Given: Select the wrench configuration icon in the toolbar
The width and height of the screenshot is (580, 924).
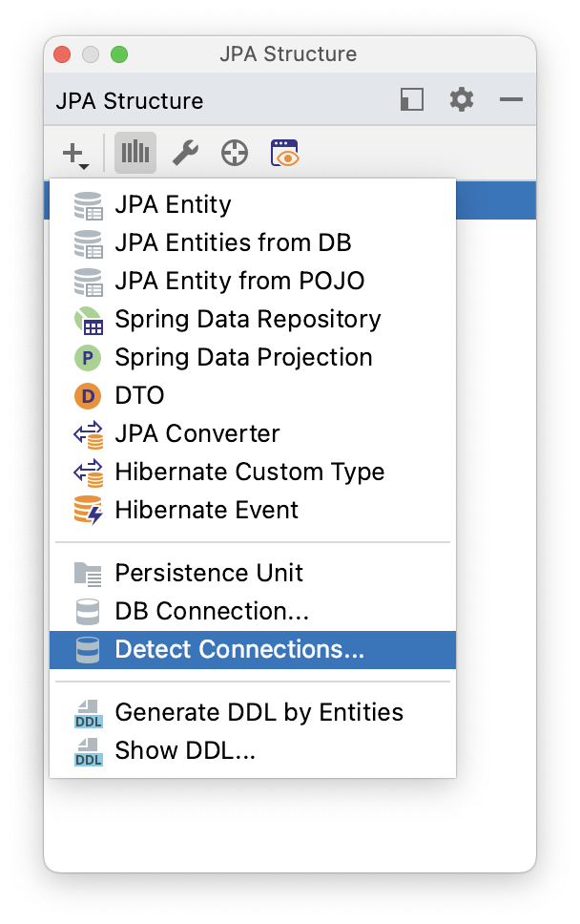Looking at the screenshot, I should (x=184, y=152).
